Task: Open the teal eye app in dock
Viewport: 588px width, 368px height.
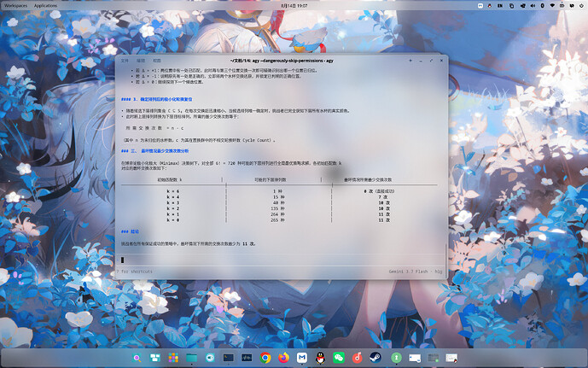Action: (x=210, y=358)
